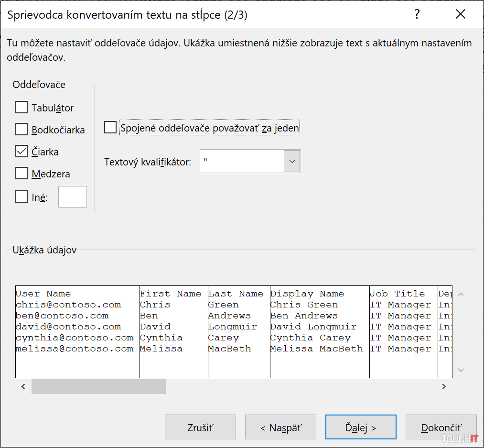Click the preview's scroll left arrow
Screen dimensions: 484x448
[x=23, y=386]
